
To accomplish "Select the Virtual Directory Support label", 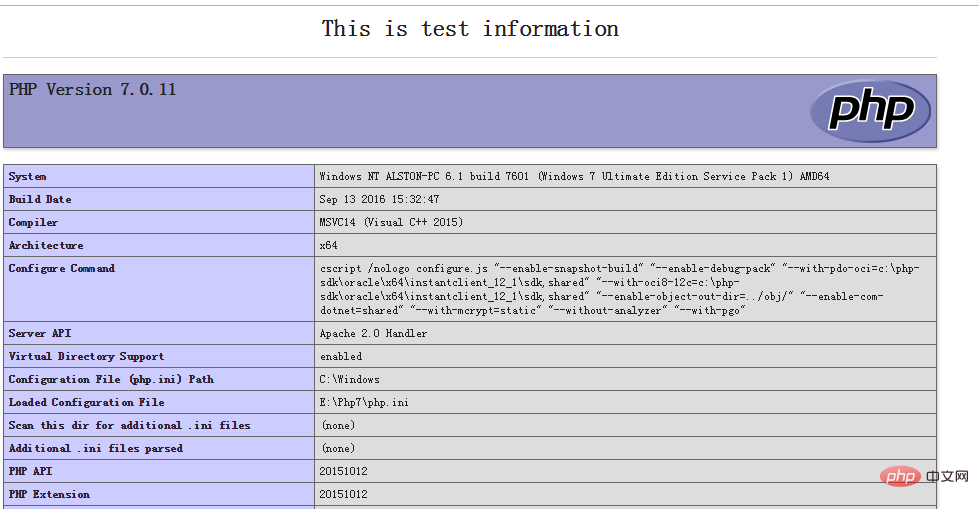I will (x=86, y=357).
